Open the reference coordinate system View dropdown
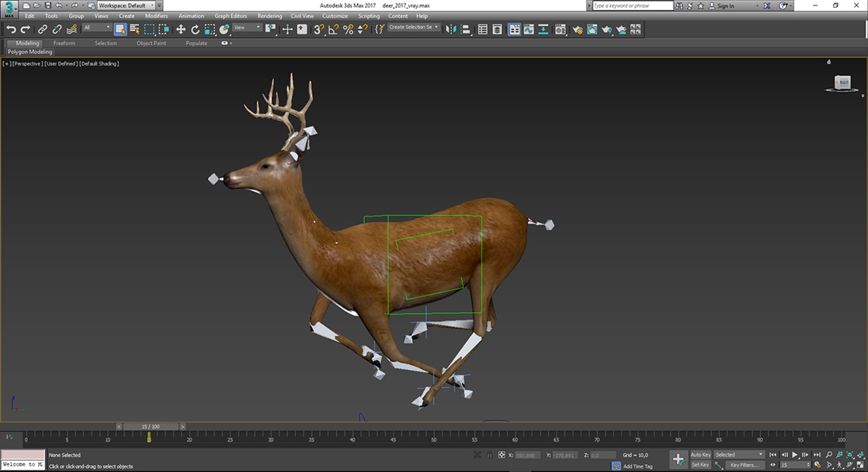868x472 pixels. (247, 28)
